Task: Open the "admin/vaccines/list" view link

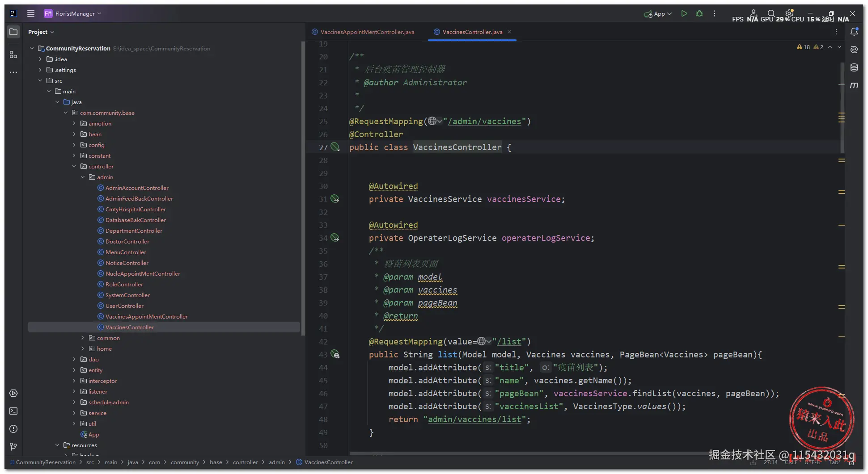Action: tap(474, 419)
